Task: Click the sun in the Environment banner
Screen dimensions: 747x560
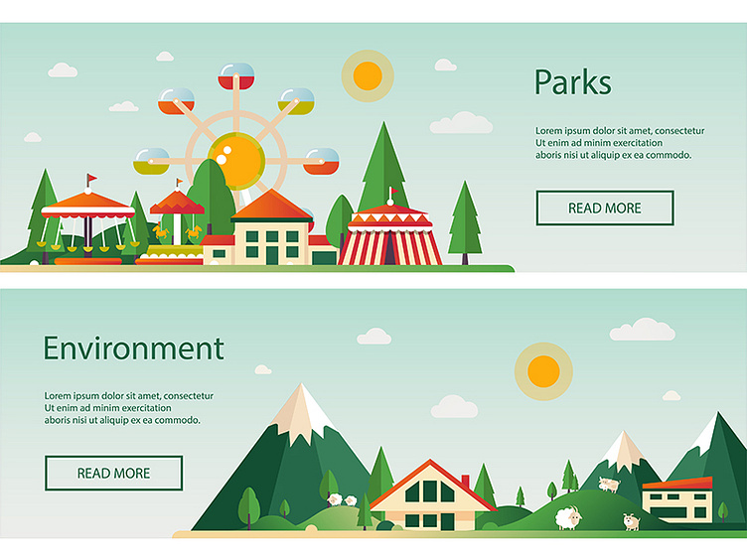Action: pyautogui.click(x=543, y=371)
